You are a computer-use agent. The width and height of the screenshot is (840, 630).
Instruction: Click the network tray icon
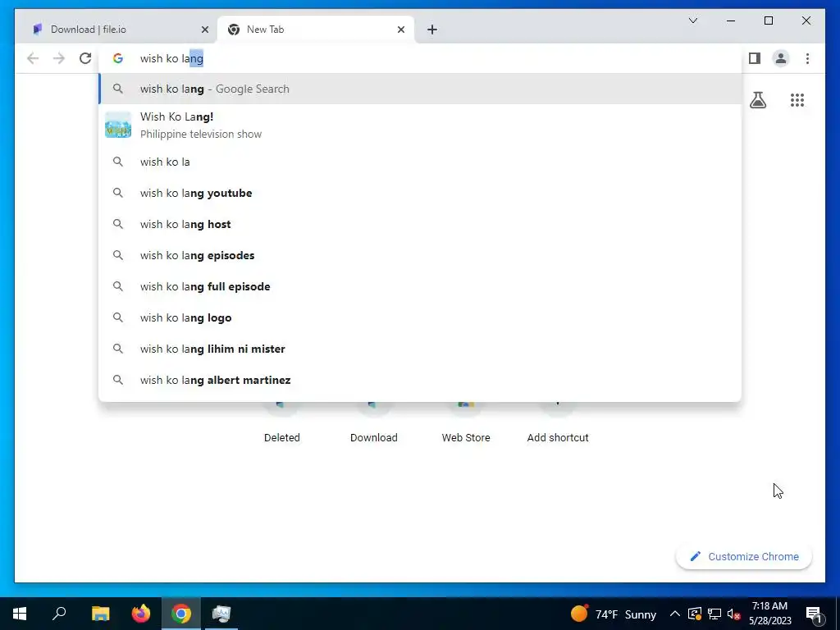click(x=714, y=614)
